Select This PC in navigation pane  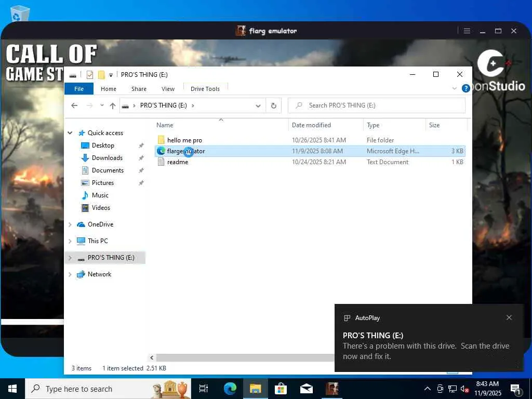click(97, 241)
